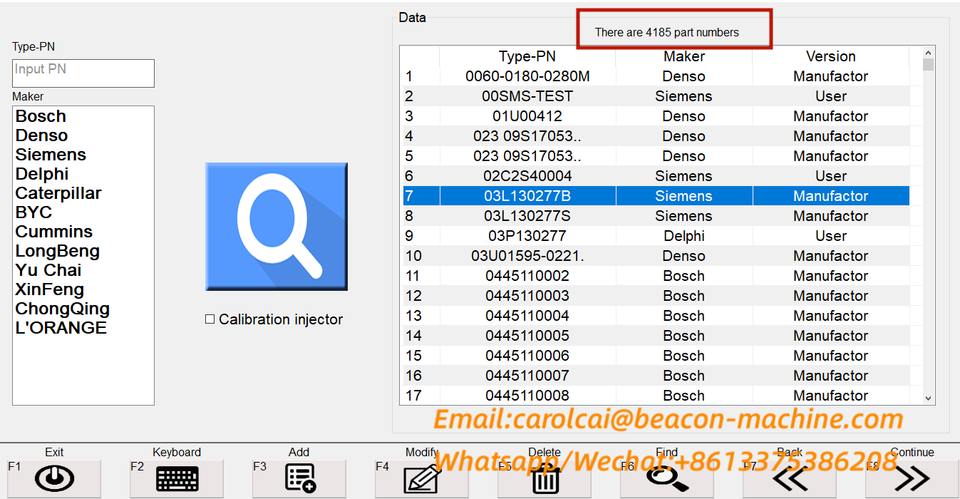
Task: Select row 0445110003
Action: (656, 296)
